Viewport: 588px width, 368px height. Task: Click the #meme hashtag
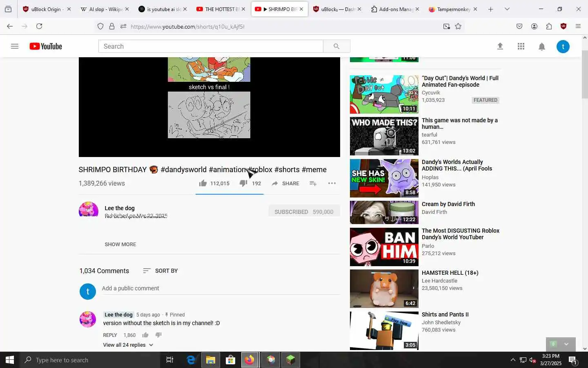coord(314,169)
